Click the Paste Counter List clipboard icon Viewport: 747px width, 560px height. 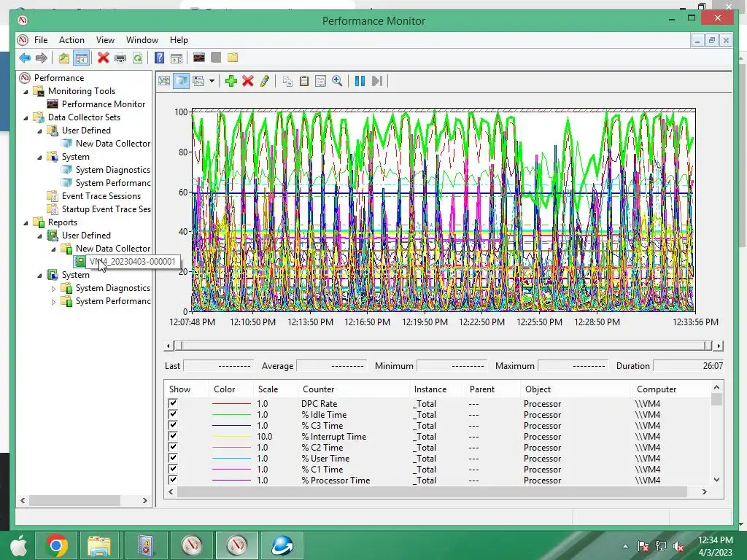tap(304, 81)
